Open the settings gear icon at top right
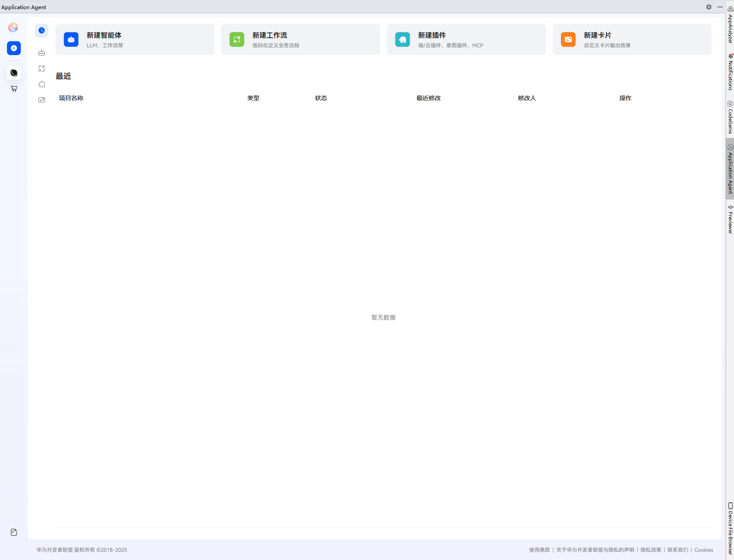The height and width of the screenshot is (560, 734). click(708, 7)
